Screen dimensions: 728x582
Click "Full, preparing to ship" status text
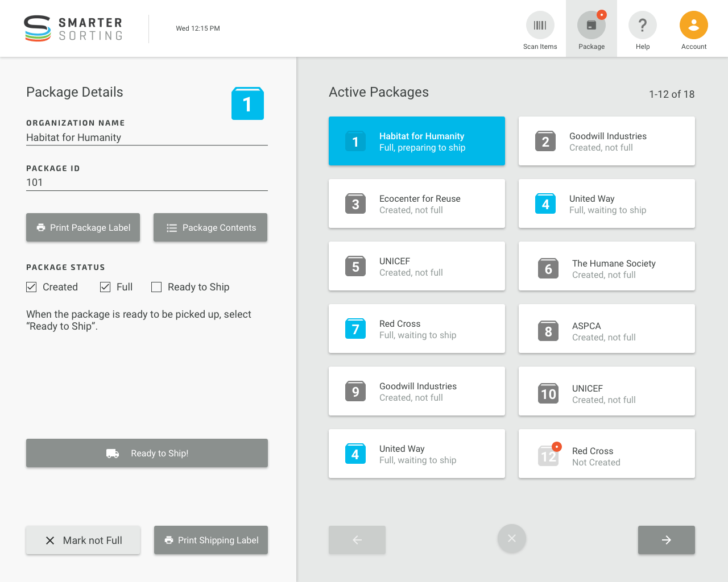coord(423,148)
